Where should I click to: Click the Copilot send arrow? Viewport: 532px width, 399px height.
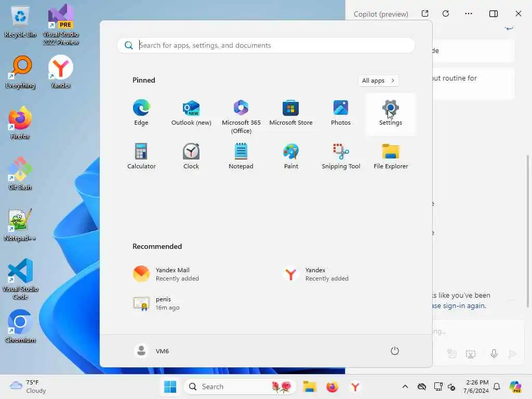(x=512, y=354)
